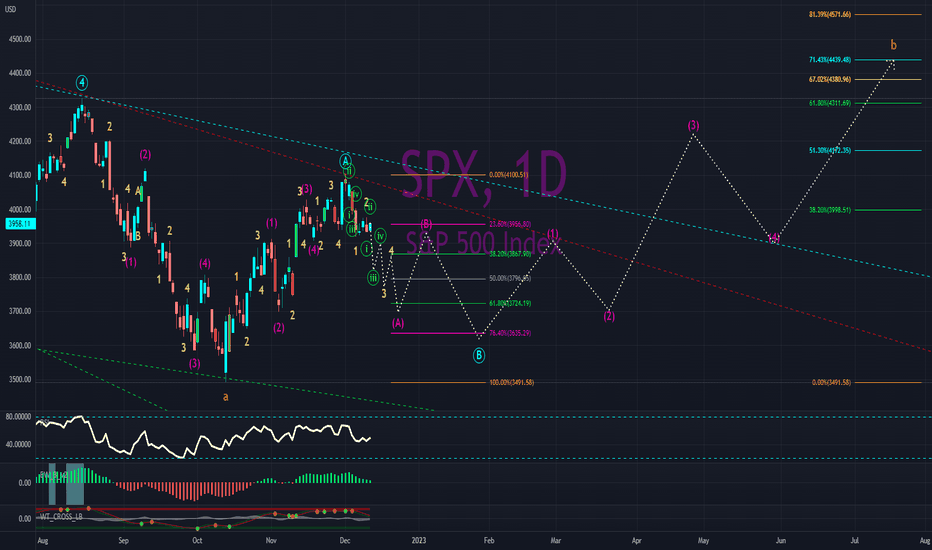This screenshot has width=932, height=550.
Task: Select the 76.40%(3635.29) Fibonacci label
Action: click(x=510, y=333)
